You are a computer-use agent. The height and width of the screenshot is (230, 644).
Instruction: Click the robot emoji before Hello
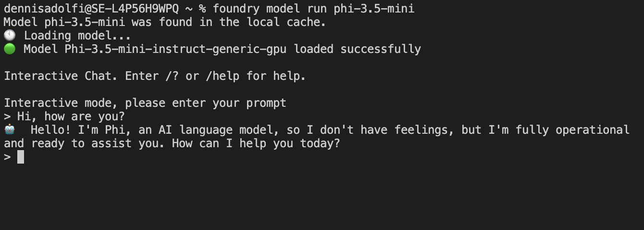click(10, 130)
